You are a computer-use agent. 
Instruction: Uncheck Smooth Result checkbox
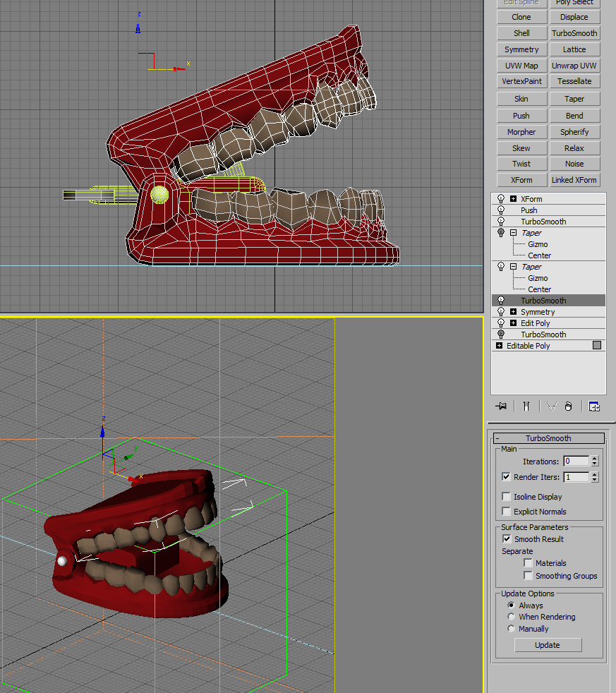[507, 539]
